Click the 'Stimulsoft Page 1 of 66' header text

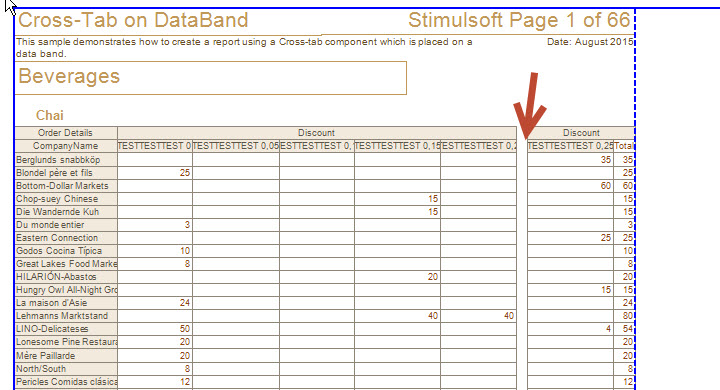click(519, 21)
